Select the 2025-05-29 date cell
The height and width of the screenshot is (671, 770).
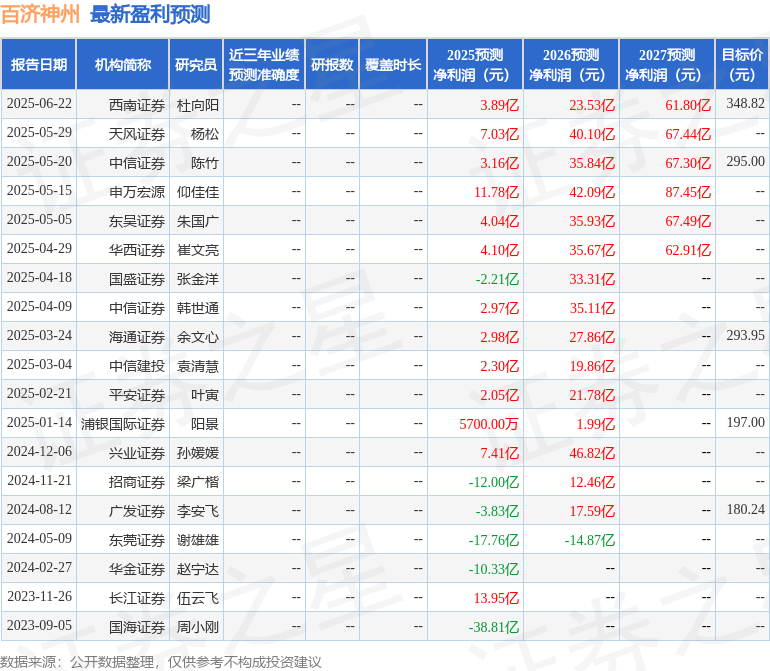(39, 133)
